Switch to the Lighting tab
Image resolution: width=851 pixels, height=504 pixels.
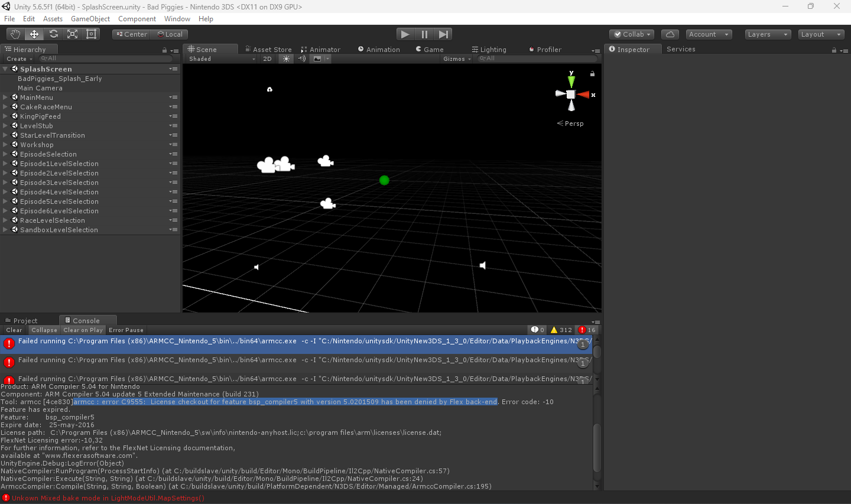point(489,50)
